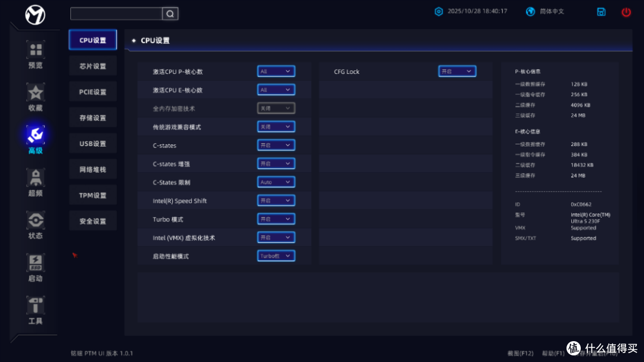
Task: Select the 安全设置 tab
Action: [x=93, y=221]
